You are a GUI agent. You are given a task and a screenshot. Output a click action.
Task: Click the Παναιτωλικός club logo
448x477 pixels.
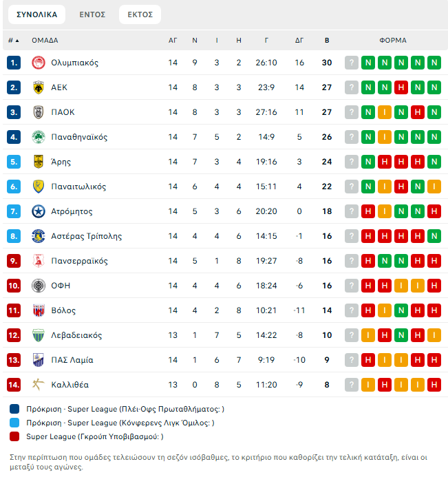pos(39,187)
